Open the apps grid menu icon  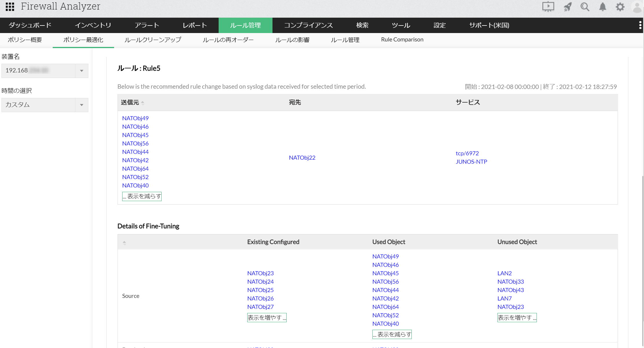click(10, 7)
